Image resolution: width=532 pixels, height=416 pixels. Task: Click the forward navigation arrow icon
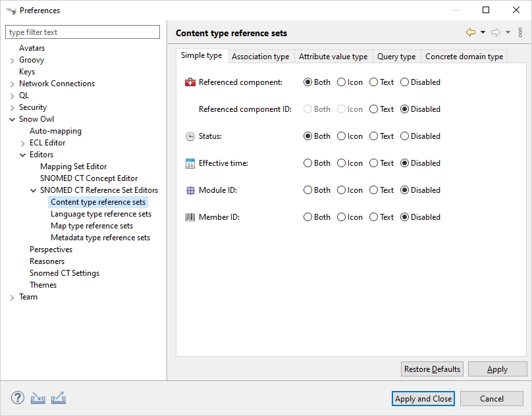(496, 32)
